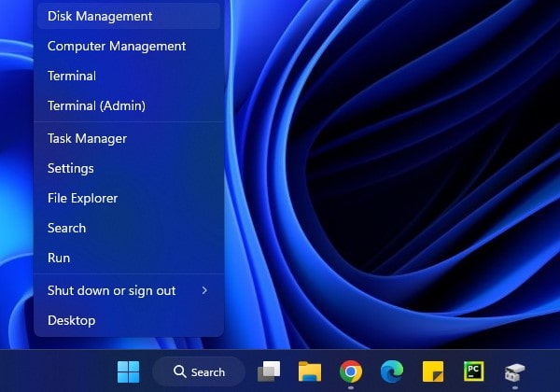Click the last icon on the taskbar
Image resolution: width=560 pixels, height=392 pixels.
pos(514,371)
